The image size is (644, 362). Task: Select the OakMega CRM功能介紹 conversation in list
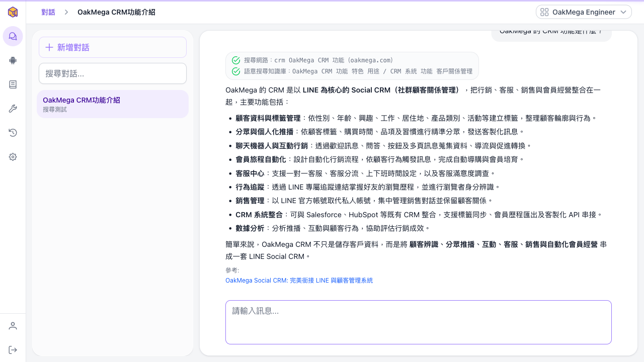[x=113, y=104]
